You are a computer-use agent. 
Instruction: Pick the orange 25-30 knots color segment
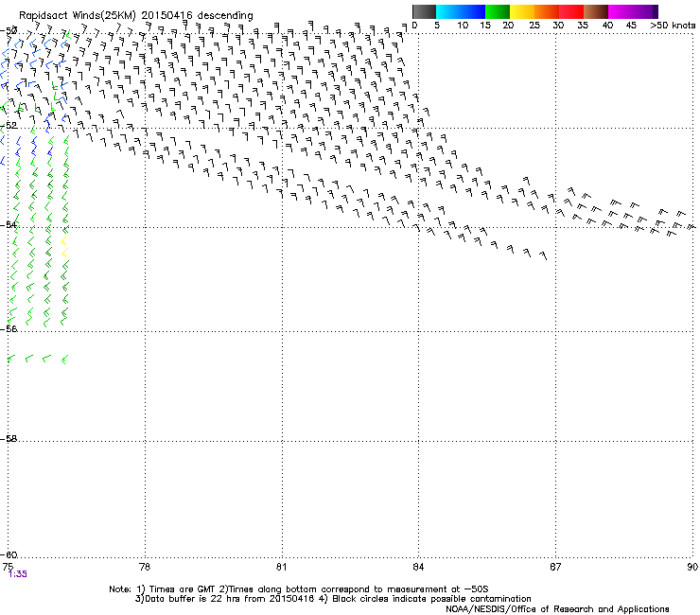click(x=547, y=11)
